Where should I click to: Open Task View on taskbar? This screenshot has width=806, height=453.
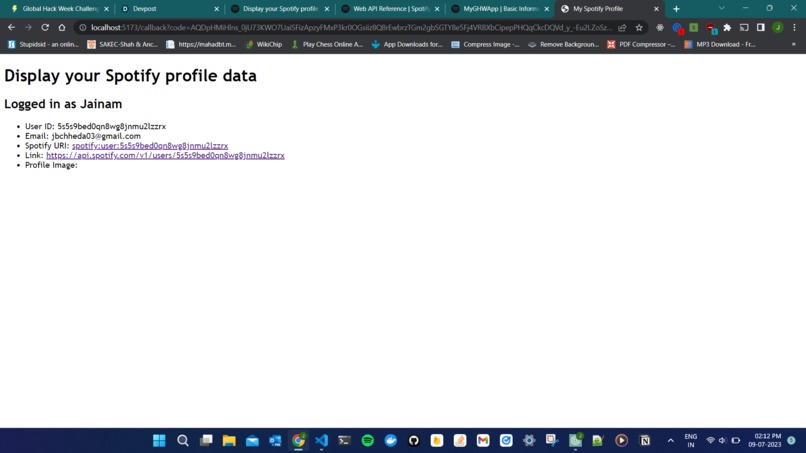pyautogui.click(x=206, y=441)
